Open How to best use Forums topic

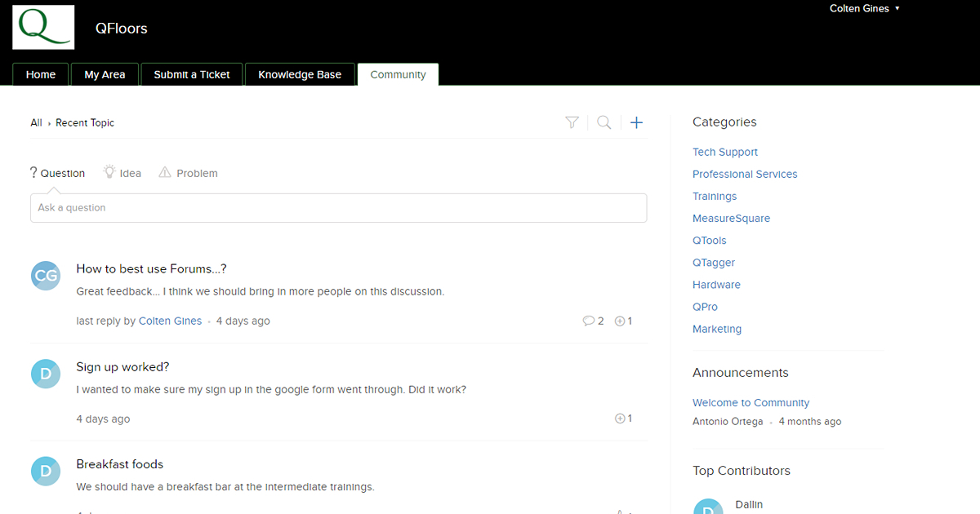(x=151, y=268)
